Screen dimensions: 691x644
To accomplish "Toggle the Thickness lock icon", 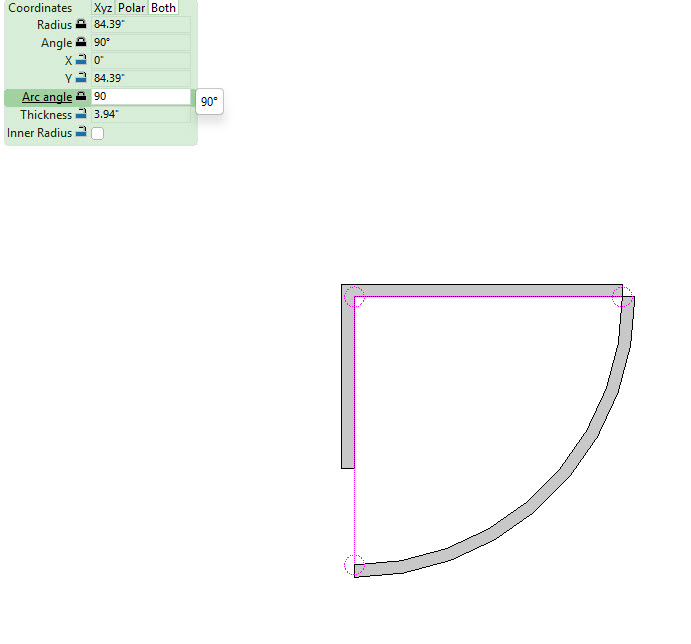I will [x=81, y=114].
